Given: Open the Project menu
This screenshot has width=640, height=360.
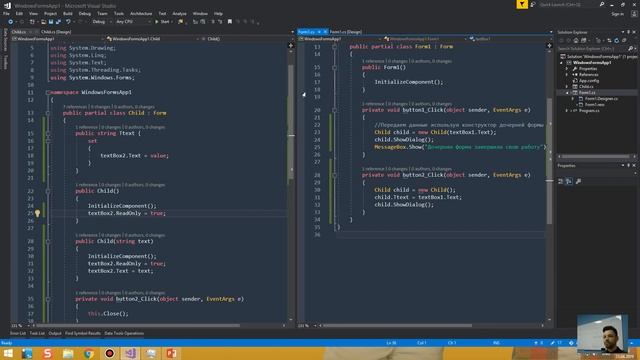Looking at the screenshot, I should pos(50,13).
